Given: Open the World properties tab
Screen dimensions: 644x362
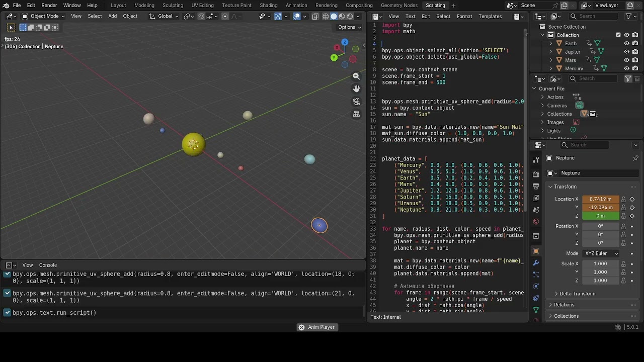Looking at the screenshot, I should 536,222.
